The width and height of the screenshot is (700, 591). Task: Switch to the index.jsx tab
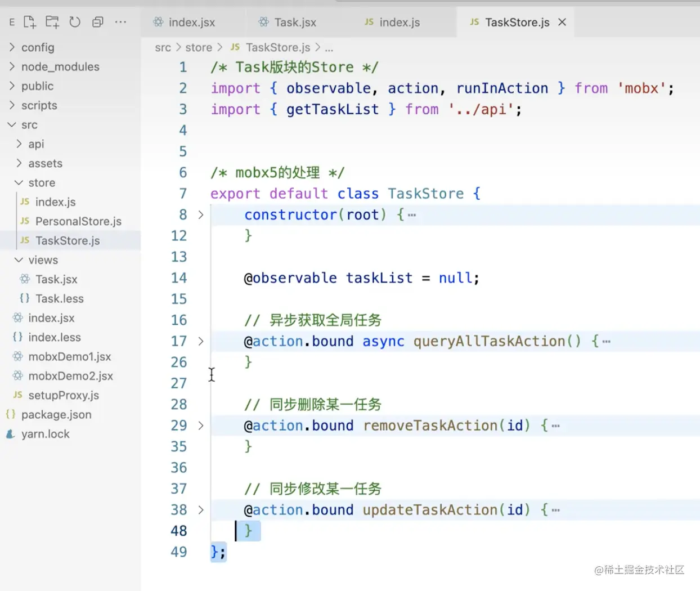pos(192,23)
